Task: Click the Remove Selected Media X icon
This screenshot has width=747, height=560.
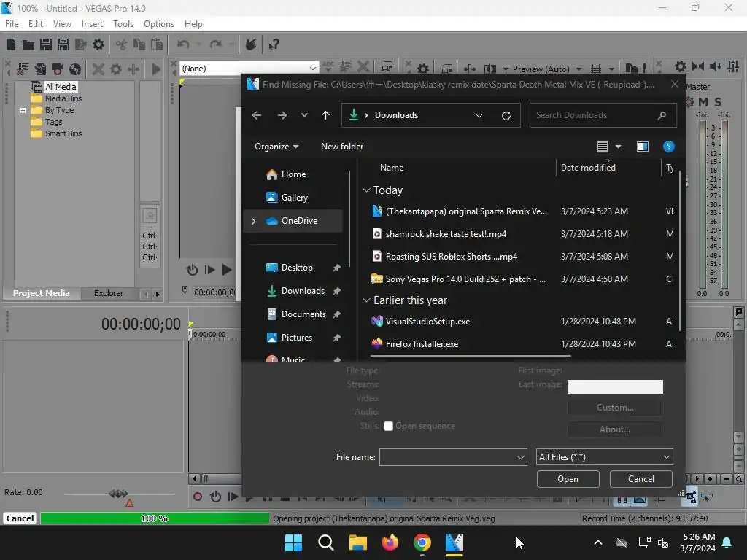Action: pyautogui.click(x=98, y=69)
